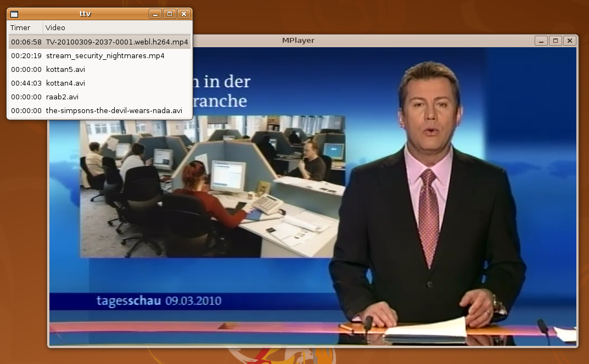Minimize the ttv window
Screen dimensions: 589x364
point(155,14)
